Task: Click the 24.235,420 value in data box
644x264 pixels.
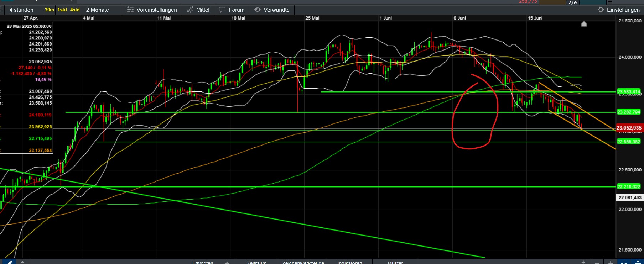Action: point(40,50)
